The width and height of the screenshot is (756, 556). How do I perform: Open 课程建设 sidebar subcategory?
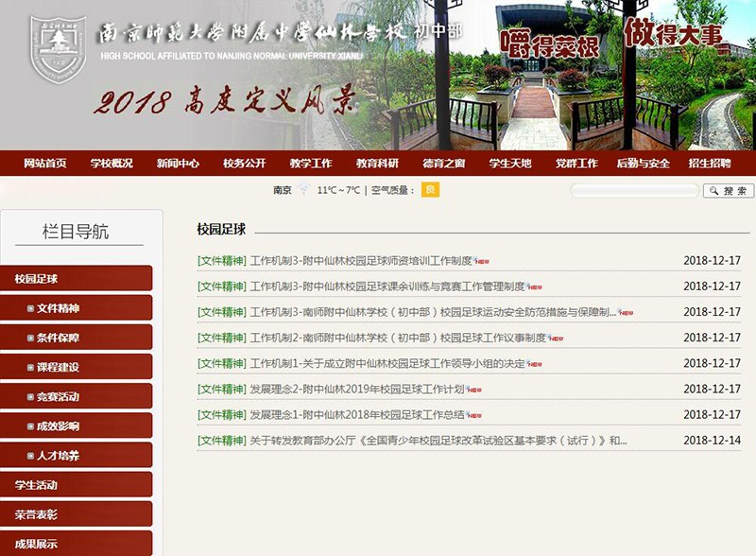coord(77,367)
